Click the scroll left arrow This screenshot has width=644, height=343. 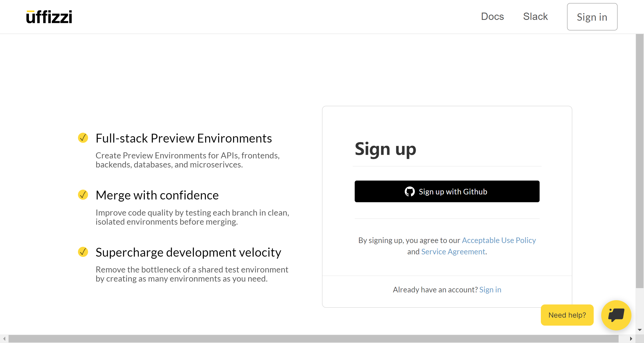click(4, 339)
